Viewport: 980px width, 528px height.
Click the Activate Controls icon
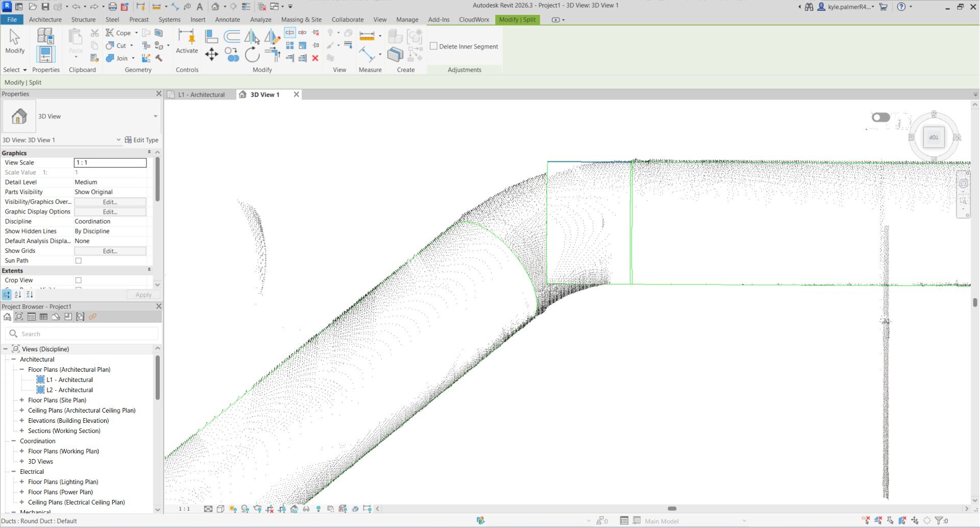186,41
